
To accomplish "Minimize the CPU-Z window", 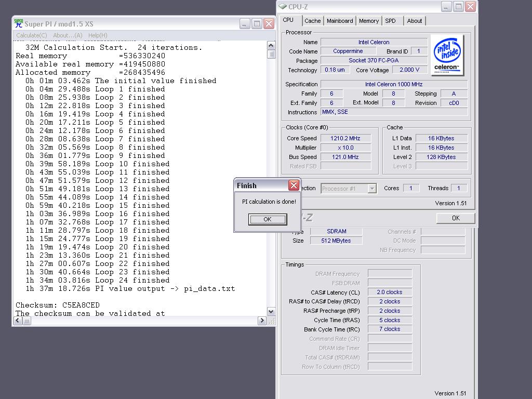I will point(446,6).
